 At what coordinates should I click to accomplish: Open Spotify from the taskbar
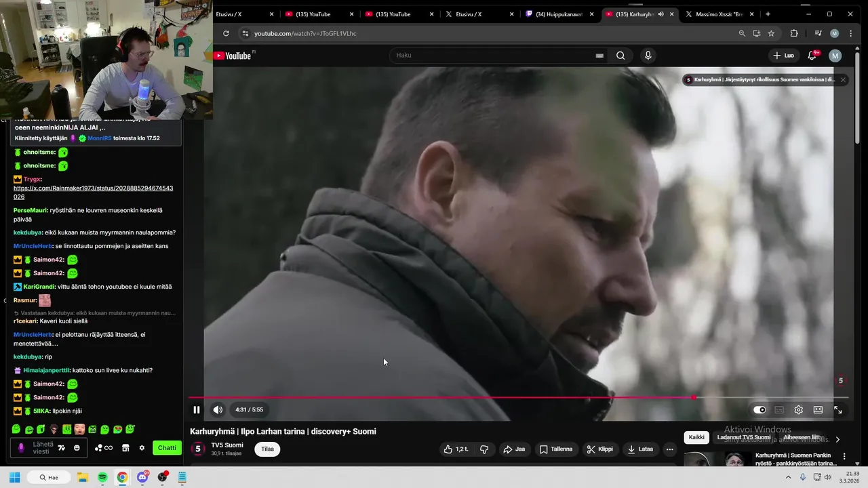[102, 477]
